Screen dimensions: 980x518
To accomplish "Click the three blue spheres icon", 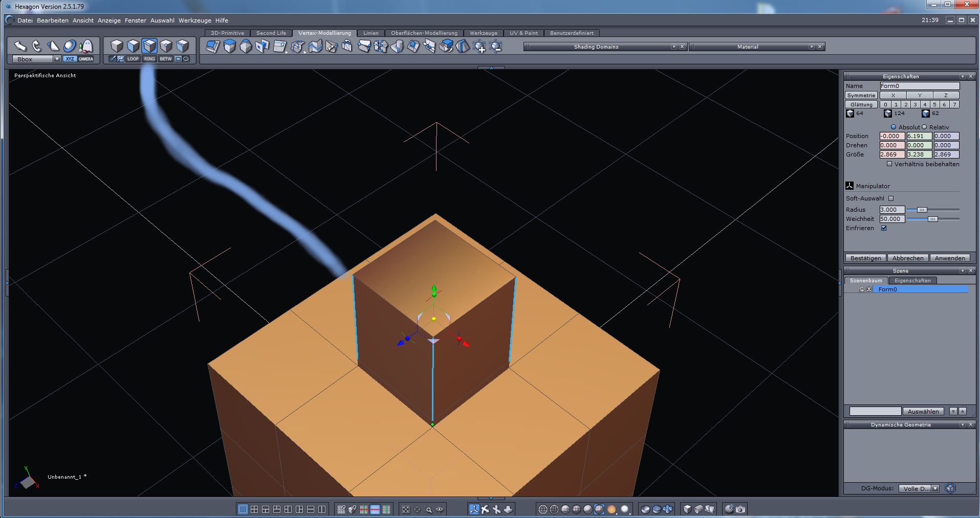I will pyautogui.click(x=668, y=509).
